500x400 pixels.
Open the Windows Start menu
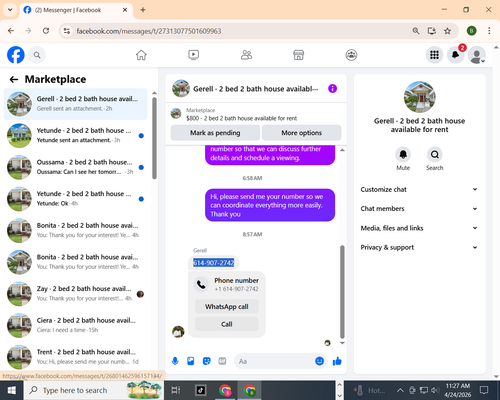tap(12, 390)
